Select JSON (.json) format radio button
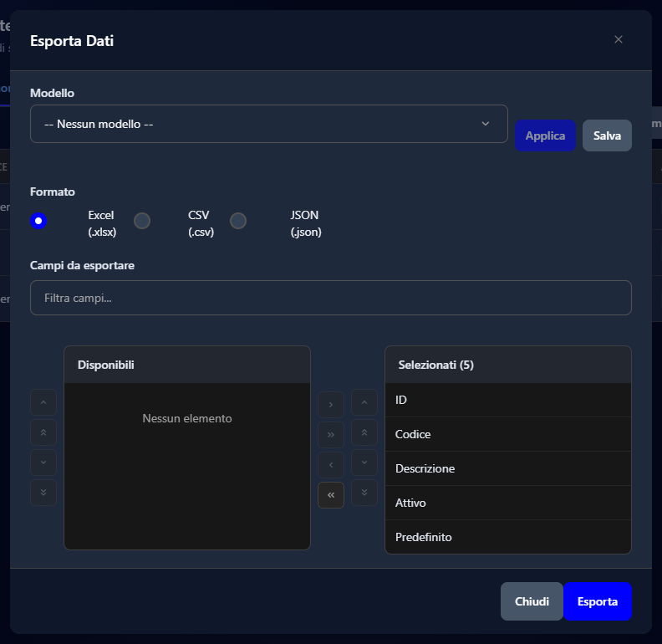 pos(238,221)
